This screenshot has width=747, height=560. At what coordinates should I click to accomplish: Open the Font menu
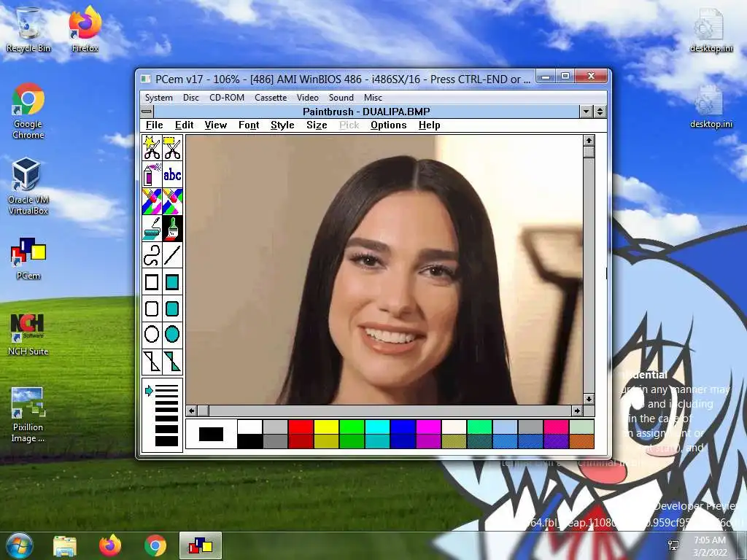(249, 125)
